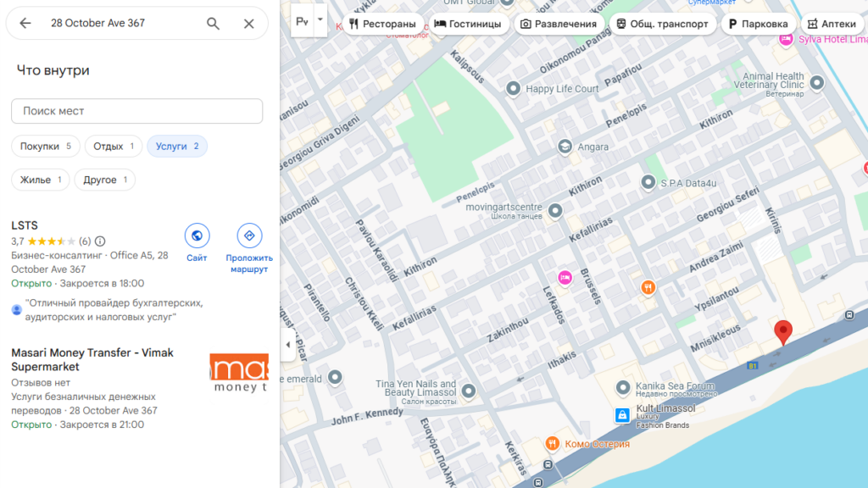Click Animal Health Veterinary Clinic marker
Image resolution: width=868 pixels, height=488 pixels.
817,83
